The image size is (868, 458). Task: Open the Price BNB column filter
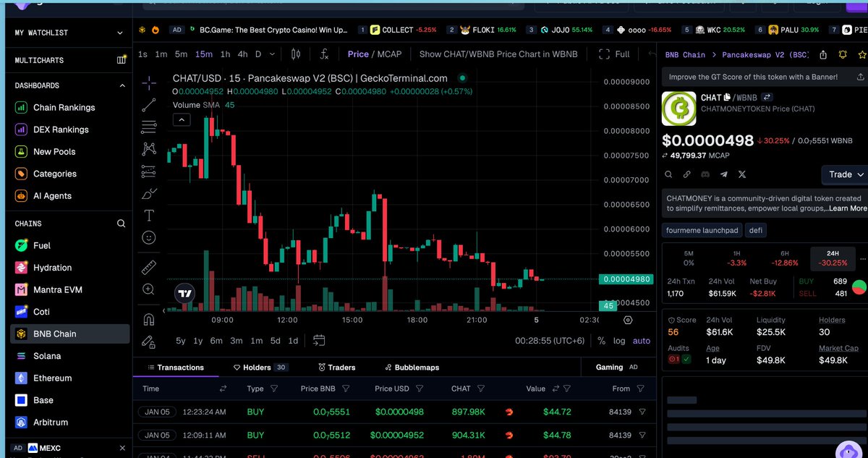[346, 389]
